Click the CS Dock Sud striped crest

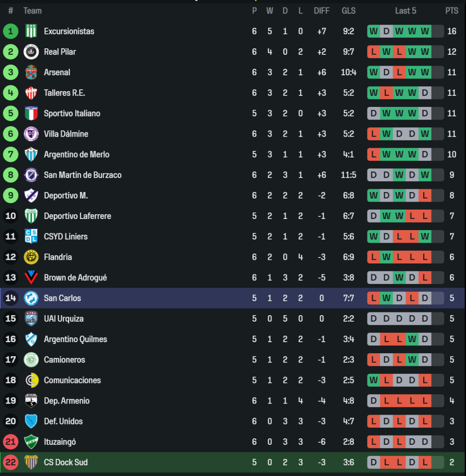pos(31,462)
